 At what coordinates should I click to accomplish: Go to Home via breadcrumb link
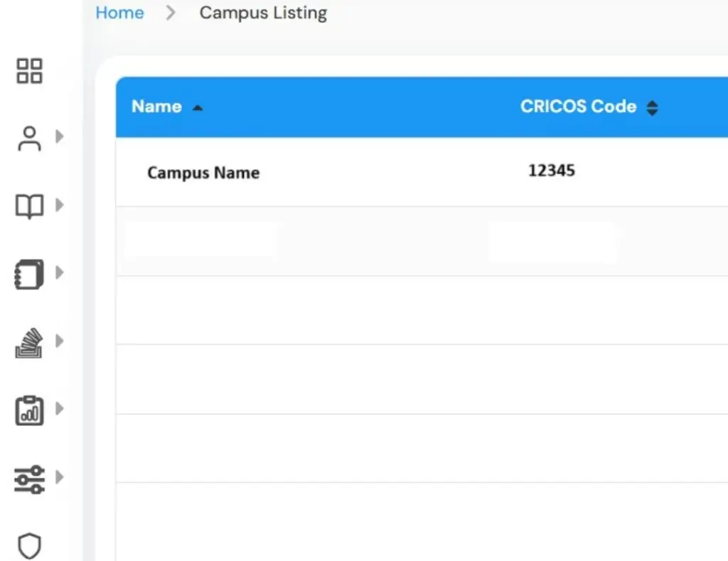point(119,13)
